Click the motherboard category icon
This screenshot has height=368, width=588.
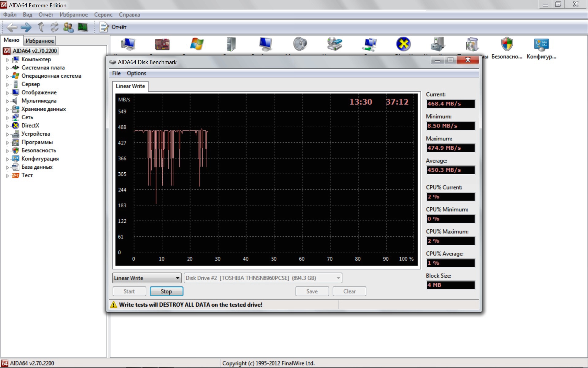pyautogui.click(x=162, y=44)
